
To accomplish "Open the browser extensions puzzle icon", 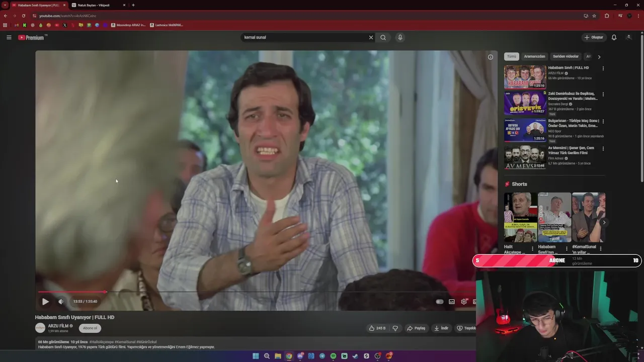I will 607,16.
